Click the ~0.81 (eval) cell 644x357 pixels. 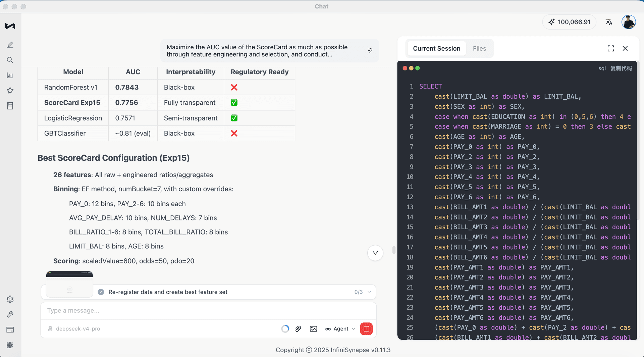133,134
